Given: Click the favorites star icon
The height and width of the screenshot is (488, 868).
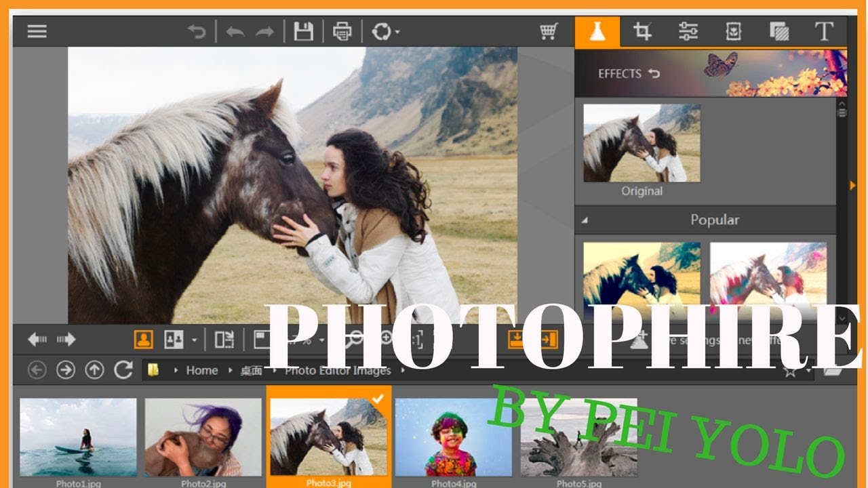Looking at the screenshot, I should click(790, 370).
